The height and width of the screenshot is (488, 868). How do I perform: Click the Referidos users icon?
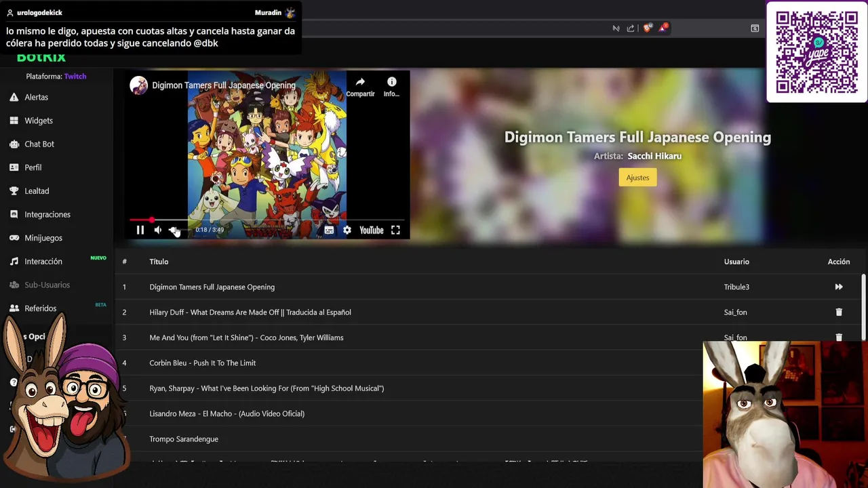(14, 308)
